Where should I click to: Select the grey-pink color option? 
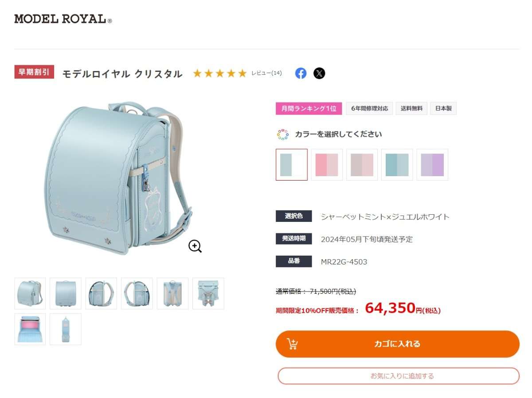[x=362, y=164]
